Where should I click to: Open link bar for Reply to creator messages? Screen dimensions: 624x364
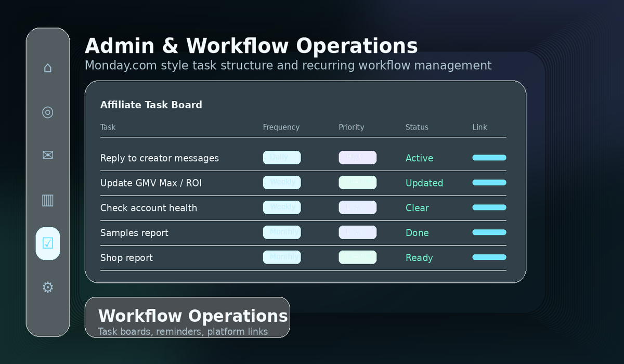[489, 158]
